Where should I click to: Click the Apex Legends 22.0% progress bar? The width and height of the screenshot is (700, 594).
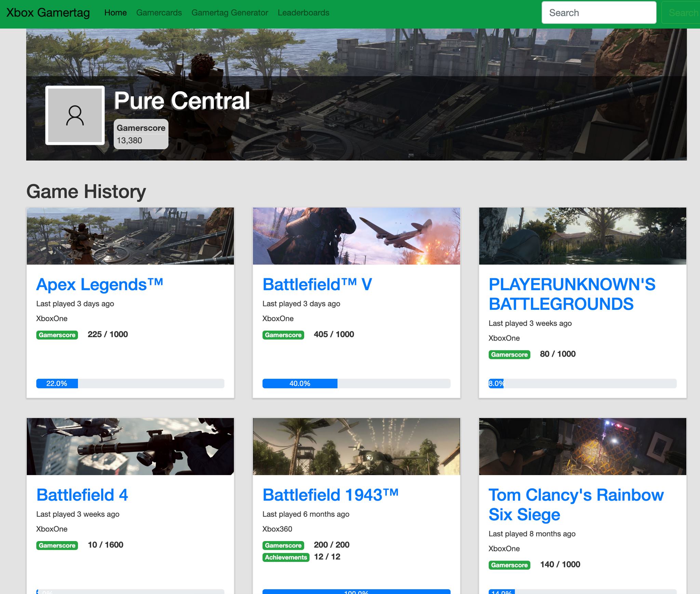(130, 384)
